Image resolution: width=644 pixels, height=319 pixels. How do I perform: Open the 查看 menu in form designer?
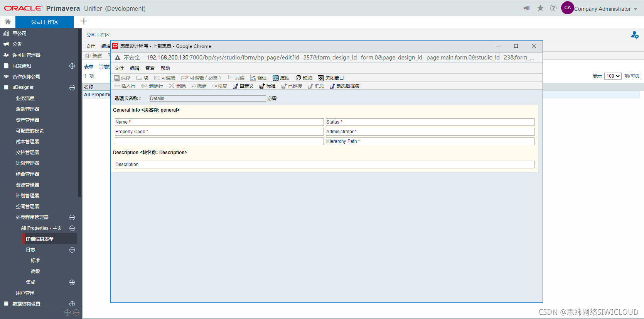click(x=150, y=68)
